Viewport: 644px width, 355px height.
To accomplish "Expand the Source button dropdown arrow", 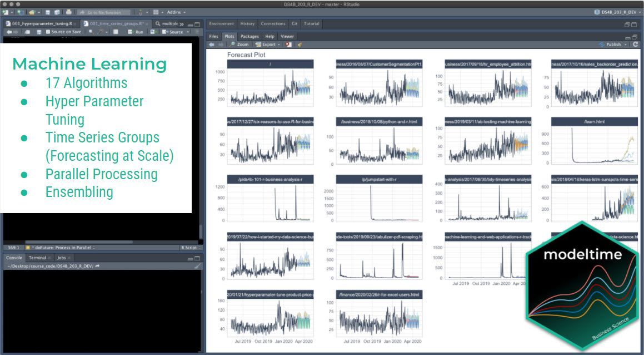I will tap(188, 32).
